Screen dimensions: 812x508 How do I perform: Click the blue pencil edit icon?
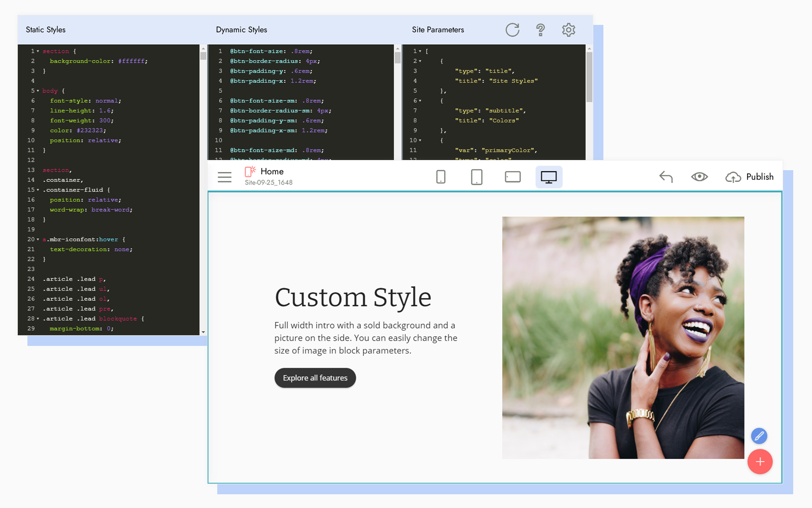pos(759,435)
